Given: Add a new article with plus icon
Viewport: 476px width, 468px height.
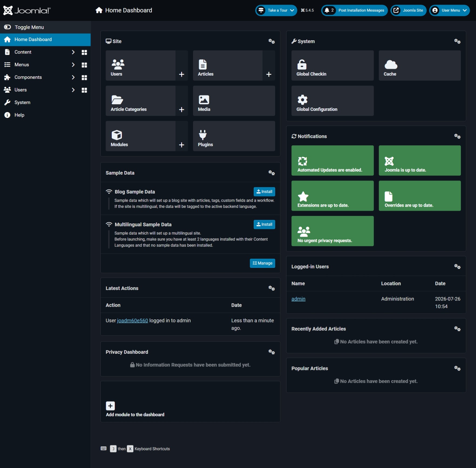Looking at the screenshot, I should tap(269, 74).
